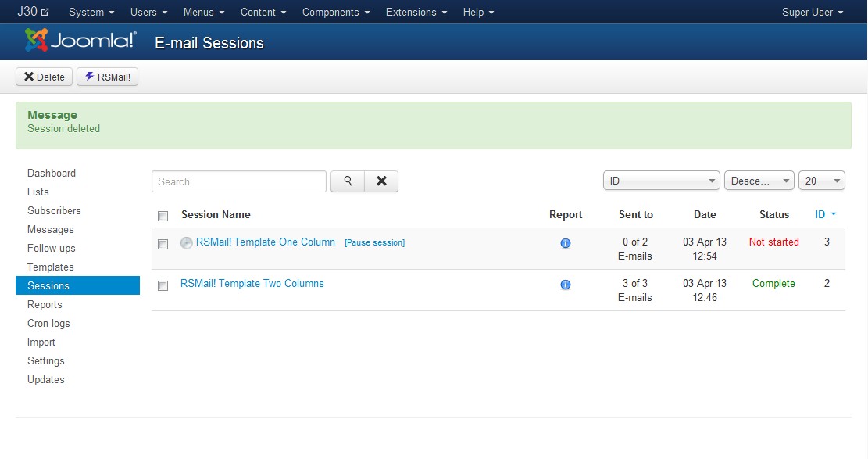The height and width of the screenshot is (459, 868).
Task: Go to Settings in the sidebar
Action: (x=46, y=361)
